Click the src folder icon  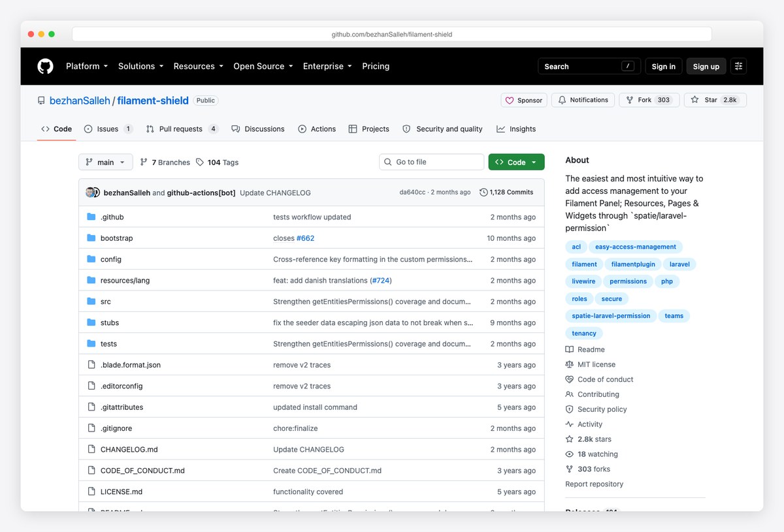(91, 302)
